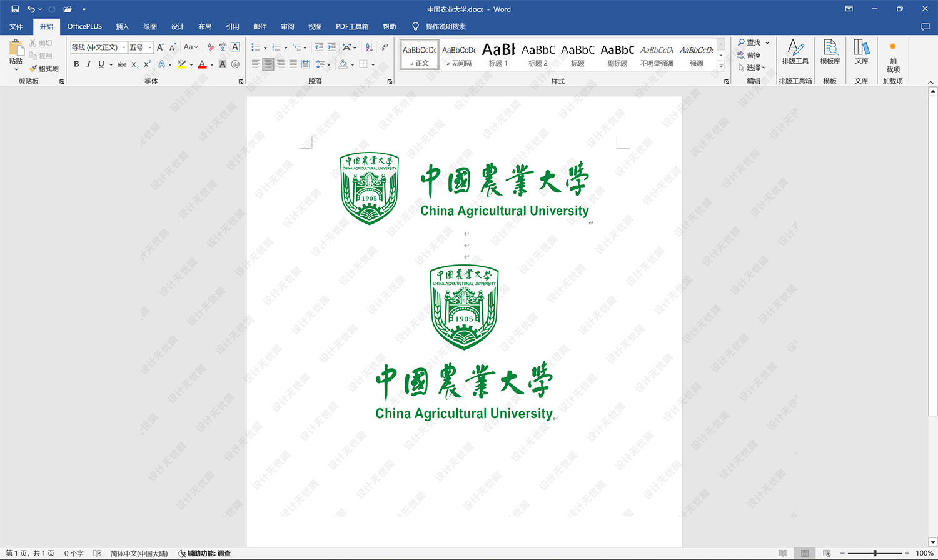Open the change case Aa dropdown
The height and width of the screenshot is (560, 938).
coord(191,47)
